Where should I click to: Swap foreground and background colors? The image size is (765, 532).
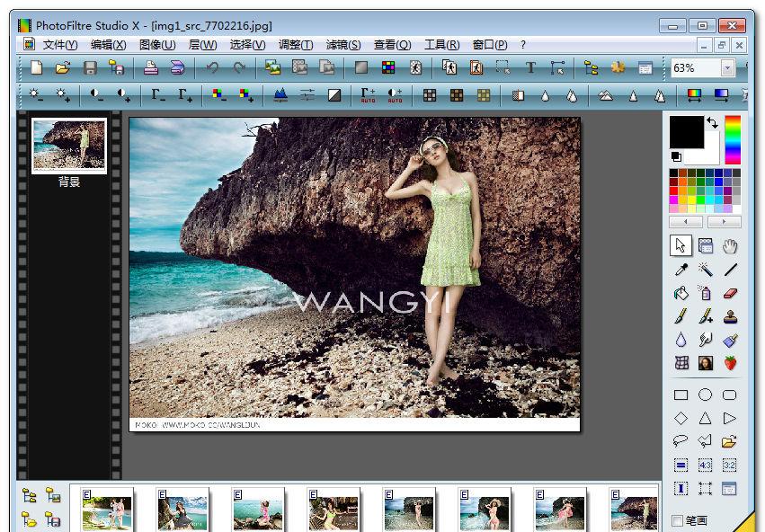(x=713, y=123)
